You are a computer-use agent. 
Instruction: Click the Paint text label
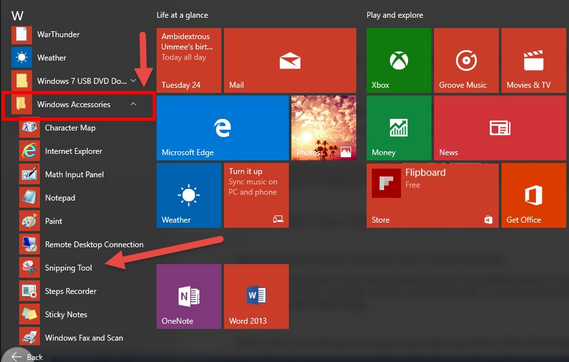(x=53, y=221)
